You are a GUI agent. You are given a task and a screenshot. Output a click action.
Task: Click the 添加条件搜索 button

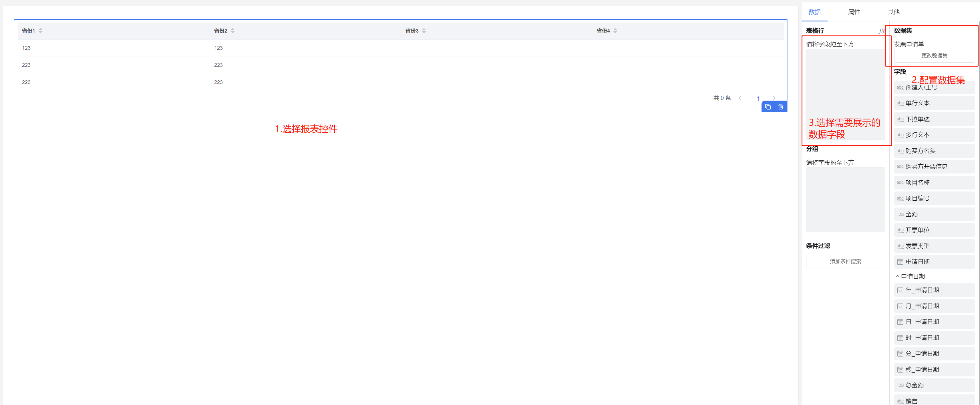click(x=845, y=262)
